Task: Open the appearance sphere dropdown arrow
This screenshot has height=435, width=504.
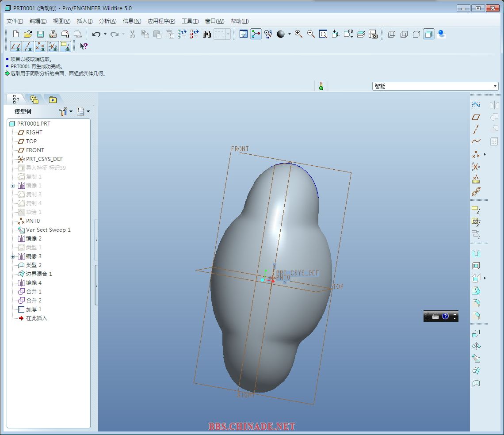Action: (x=289, y=34)
